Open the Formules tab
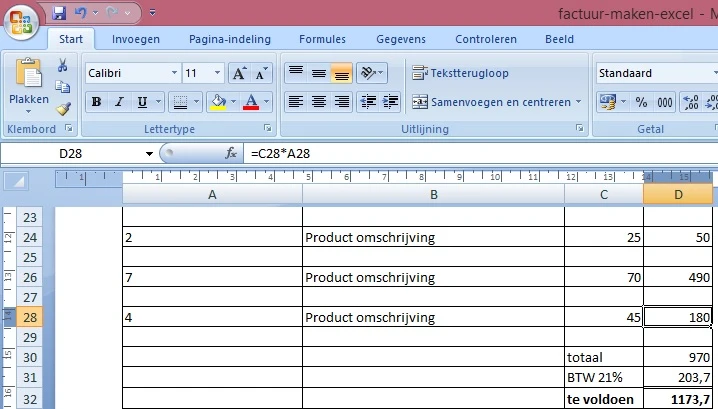The image size is (718, 409). coord(322,39)
